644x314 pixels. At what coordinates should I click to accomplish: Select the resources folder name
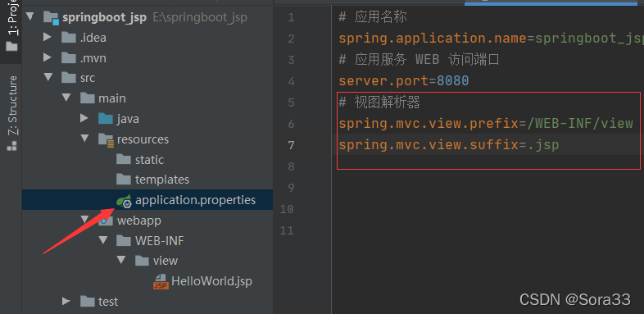pyautogui.click(x=143, y=139)
